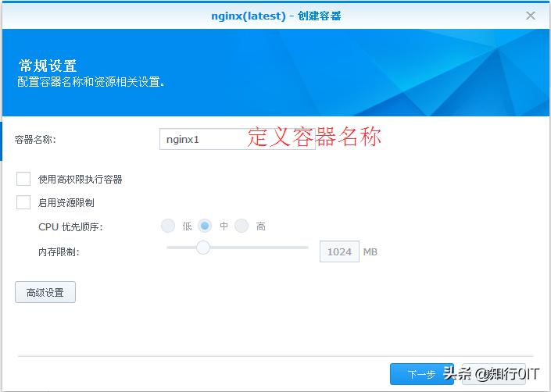
Task: Select medium CPU priority radio button
Action: click(x=205, y=226)
